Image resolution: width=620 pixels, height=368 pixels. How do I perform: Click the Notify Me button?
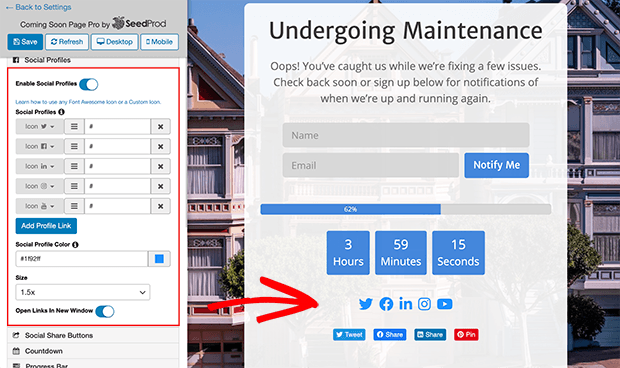pos(497,165)
